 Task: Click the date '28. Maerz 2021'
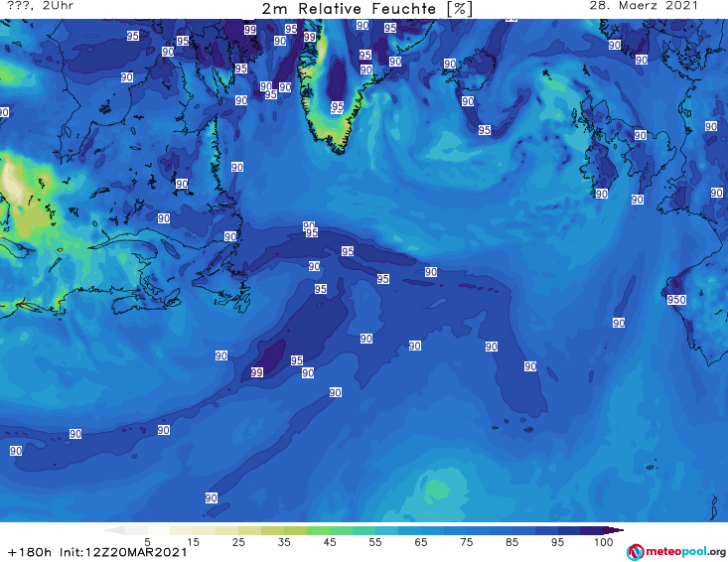[644, 6]
